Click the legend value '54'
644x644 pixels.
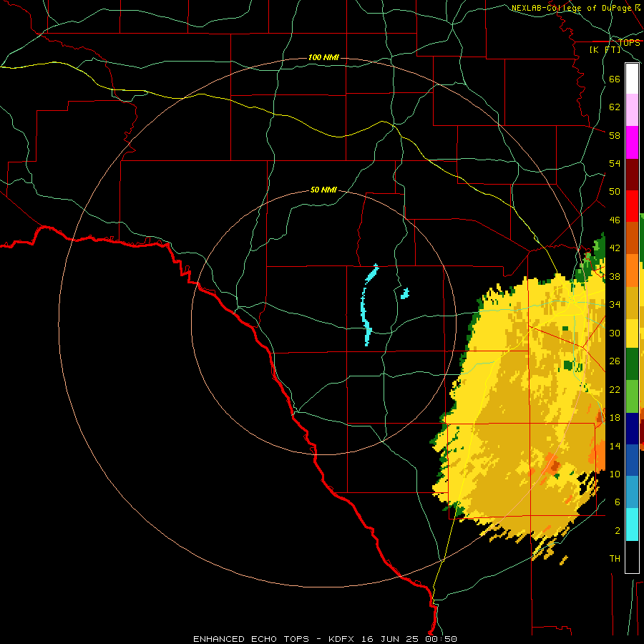615,163
